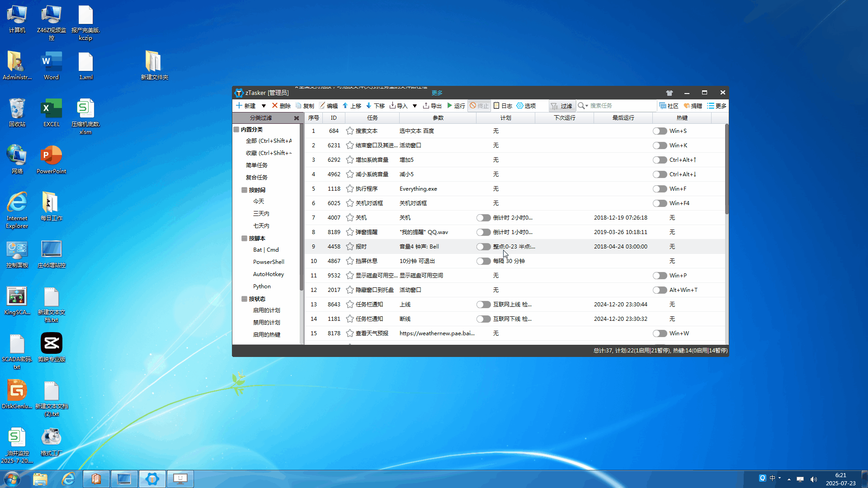868x488 pixels.
Task: Move task down with 下移
Action: (x=375, y=106)
